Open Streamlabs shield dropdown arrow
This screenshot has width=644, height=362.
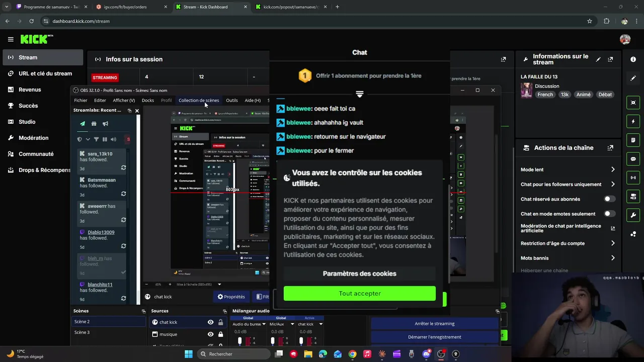(x=88, y=139)
